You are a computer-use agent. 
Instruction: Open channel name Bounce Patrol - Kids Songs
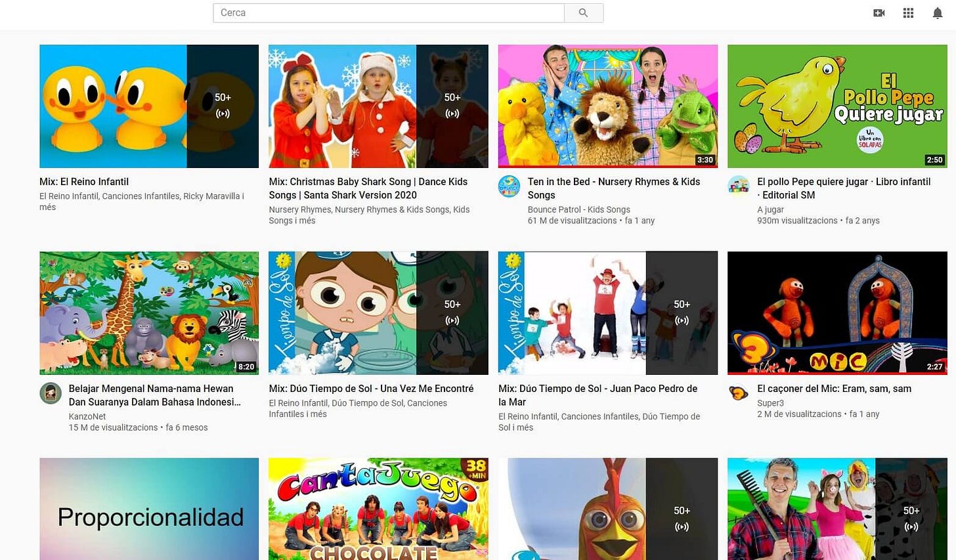pos(578,209)
